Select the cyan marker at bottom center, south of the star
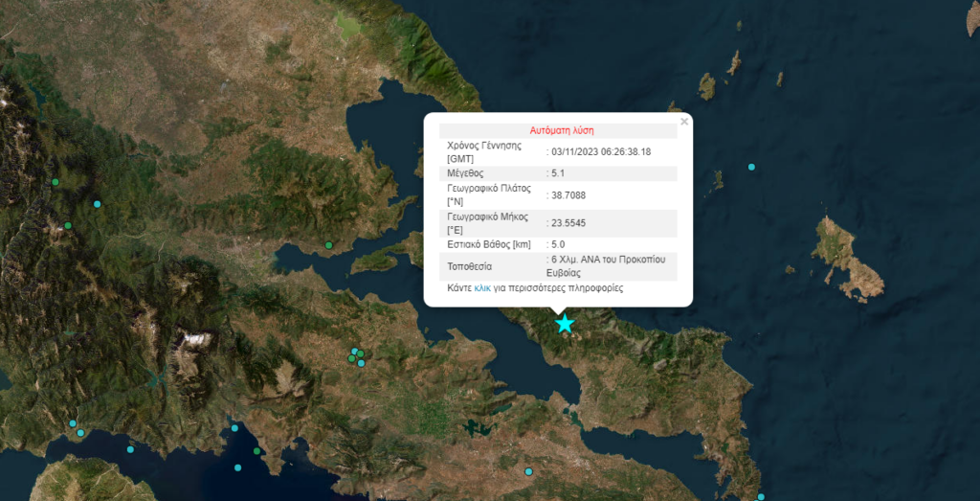980x501 pixels. tap(528, 471)
